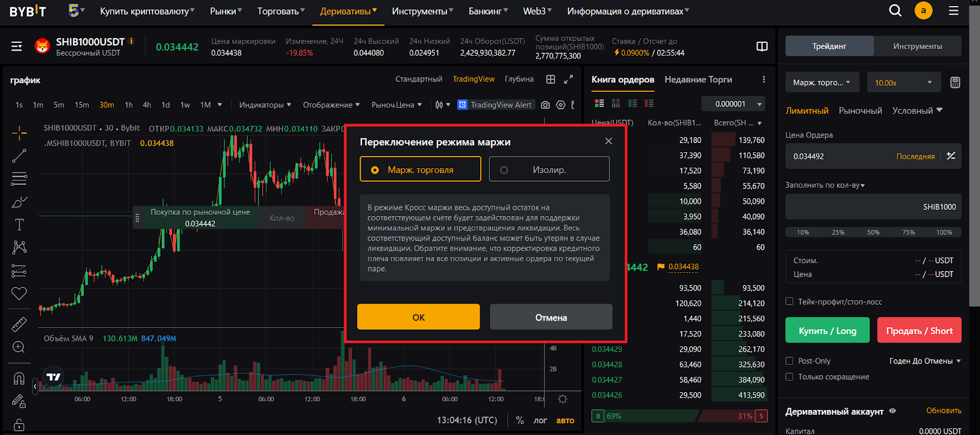Open Годен До Отмены time-in-force dropdown
The image size is (980, 435).
tap(925, 361)
